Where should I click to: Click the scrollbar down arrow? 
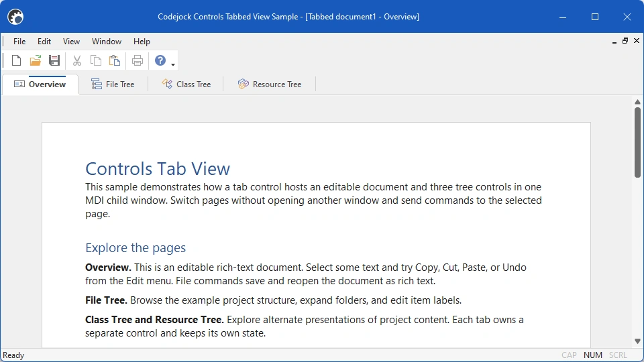tap(637, 341)
